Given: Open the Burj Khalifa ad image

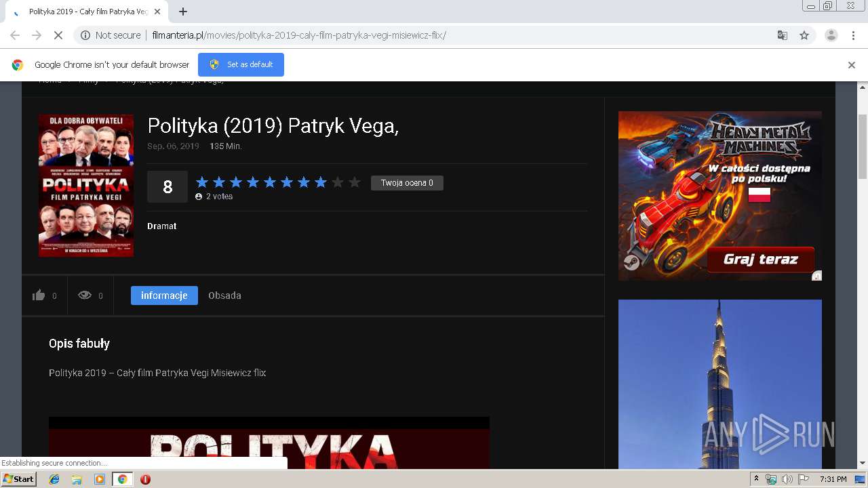Looking at the screenshot, I should 719,384.
